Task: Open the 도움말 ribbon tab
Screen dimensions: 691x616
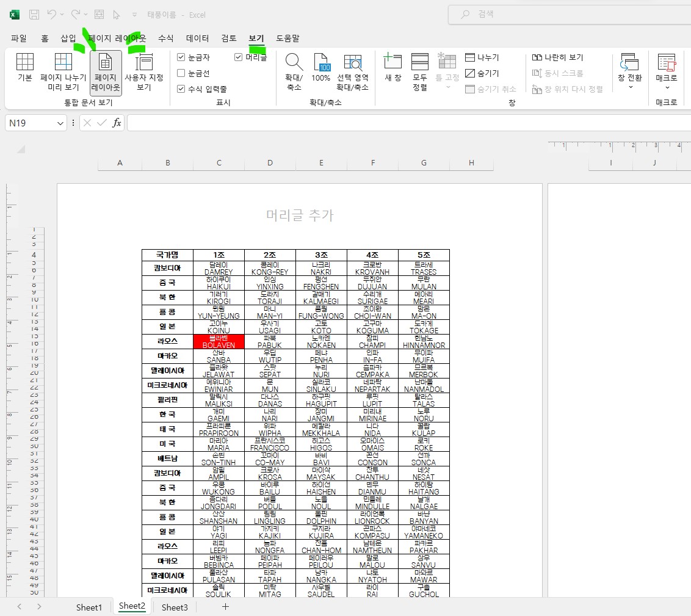Action: (x=288, y=38)
